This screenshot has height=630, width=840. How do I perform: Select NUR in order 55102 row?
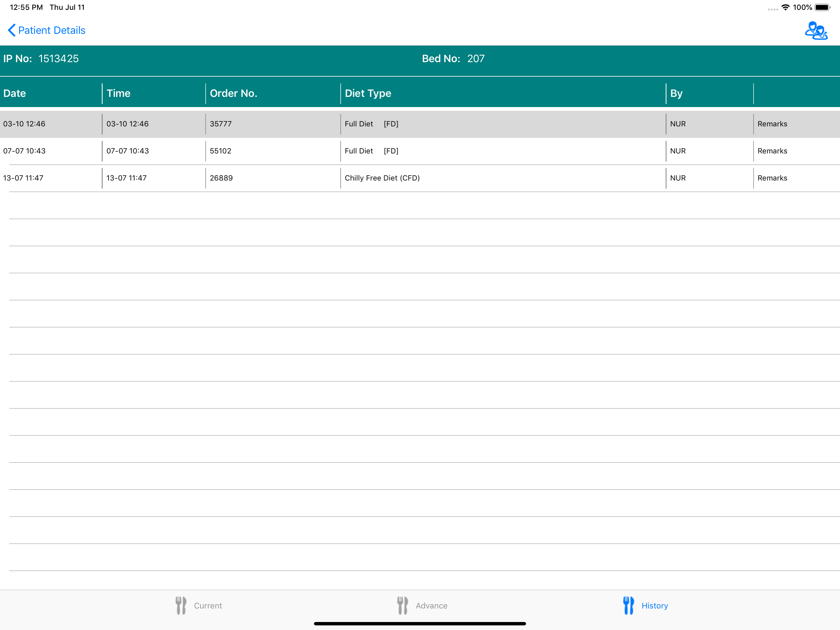(678, 151)
